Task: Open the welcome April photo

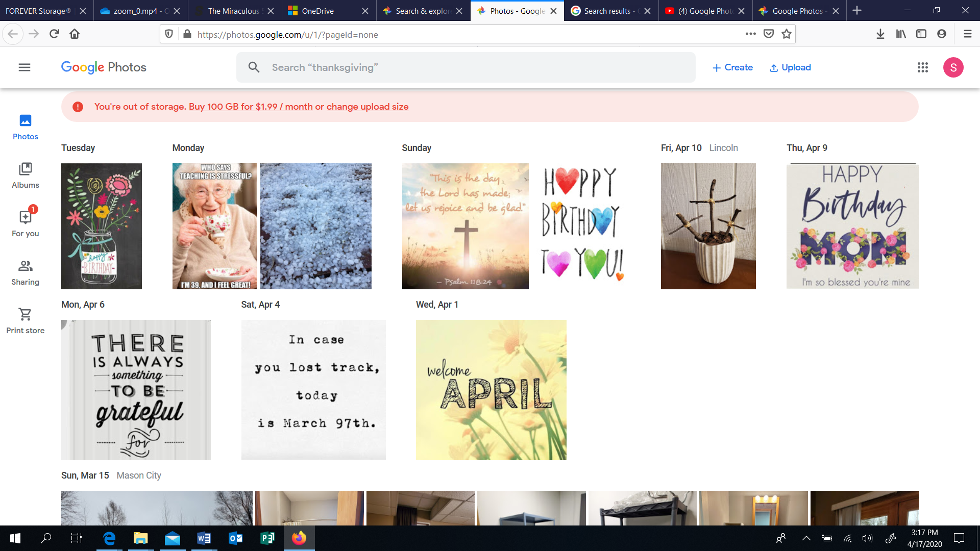Action: (x=491, y=390)
